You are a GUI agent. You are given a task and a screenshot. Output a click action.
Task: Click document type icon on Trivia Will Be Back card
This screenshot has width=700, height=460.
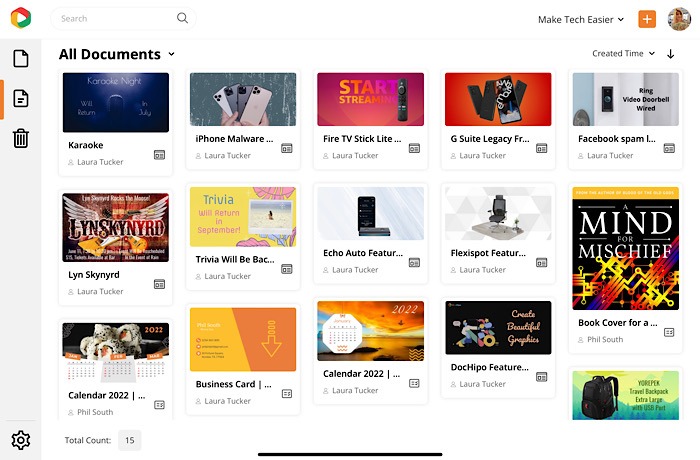point(287,269)
